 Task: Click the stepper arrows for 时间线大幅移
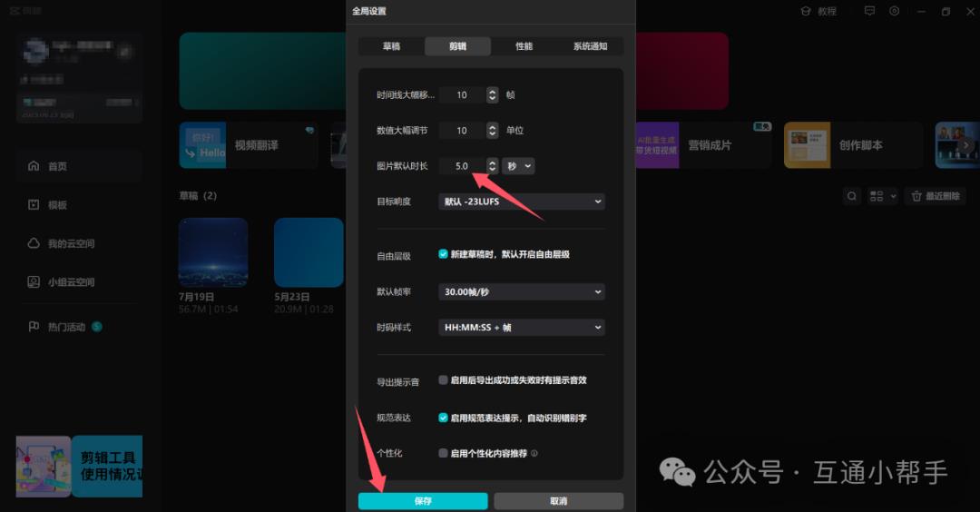click(x=493, y=95)
